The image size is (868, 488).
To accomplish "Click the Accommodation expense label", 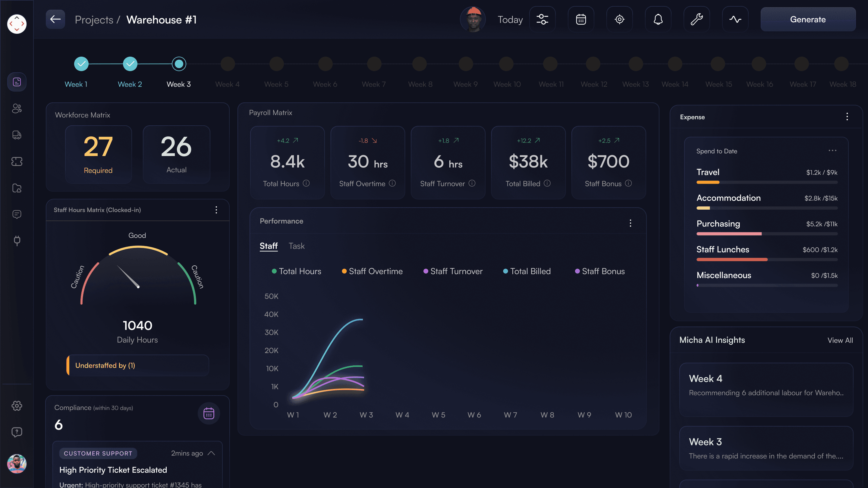I will coord(728,198).
